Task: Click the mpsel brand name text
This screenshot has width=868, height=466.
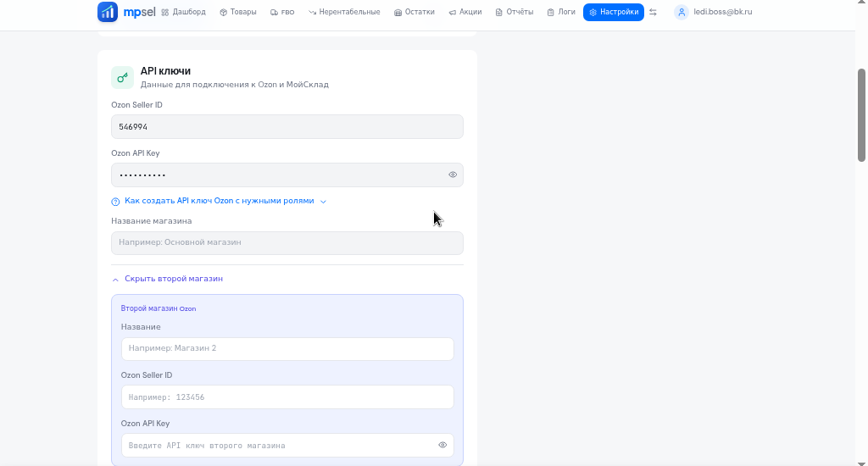Action: [x=140, y=12]
